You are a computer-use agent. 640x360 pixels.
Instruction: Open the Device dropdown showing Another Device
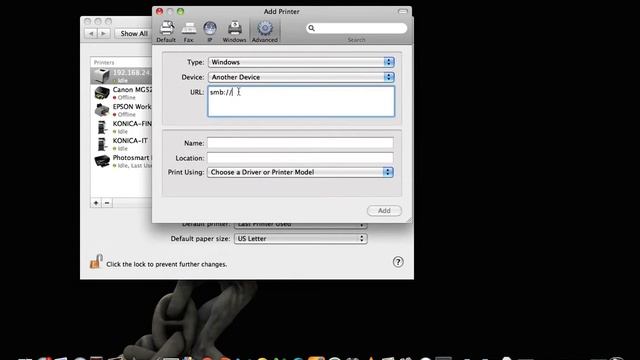coord(301,77)
